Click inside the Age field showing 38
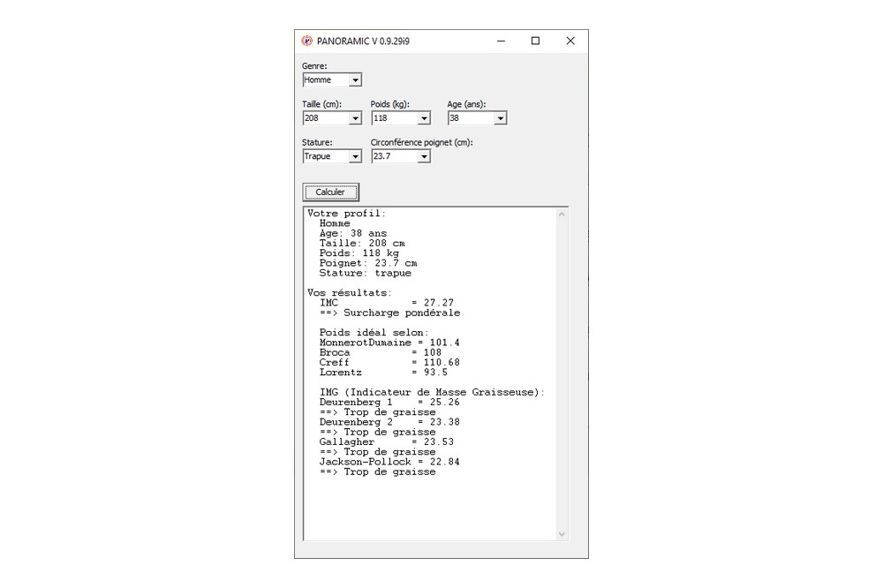Image resolution: width=883 pixels, height=588 pixels. pos(472,118)
